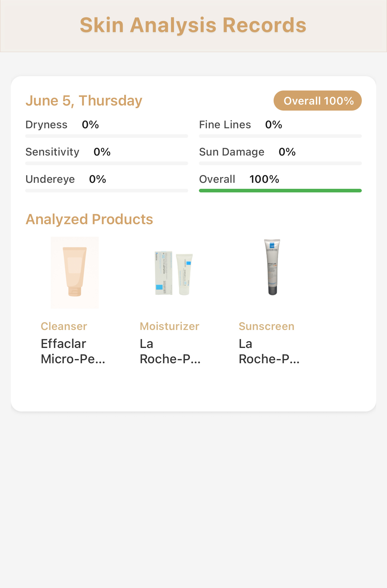Open the Cicaplast moisturizer product image
This screenshot has width=387, height=588.
pos(174,273)
